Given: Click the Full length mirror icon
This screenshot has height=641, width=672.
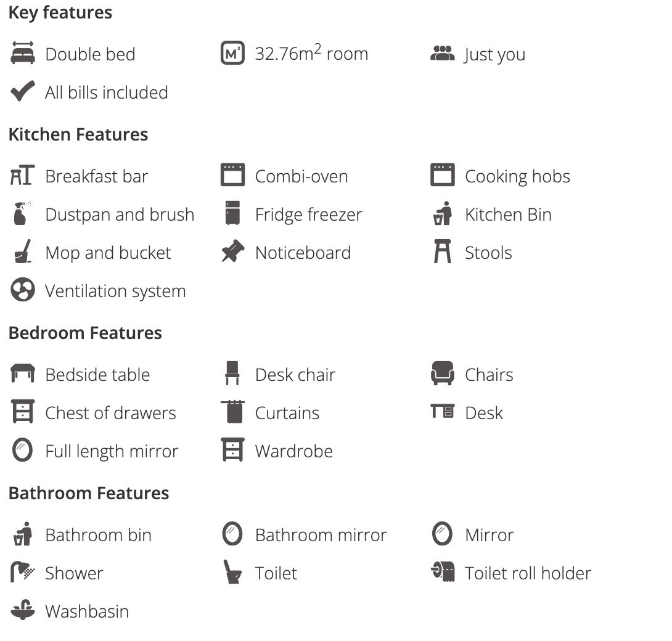Looking at the screenshot, I should pos(23,450).
